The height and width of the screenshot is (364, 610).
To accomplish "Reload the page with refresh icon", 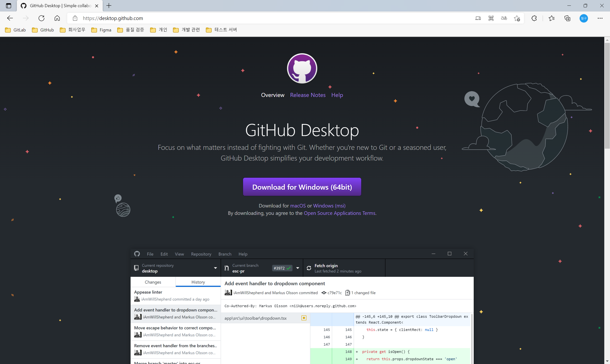I will [41, 18].
